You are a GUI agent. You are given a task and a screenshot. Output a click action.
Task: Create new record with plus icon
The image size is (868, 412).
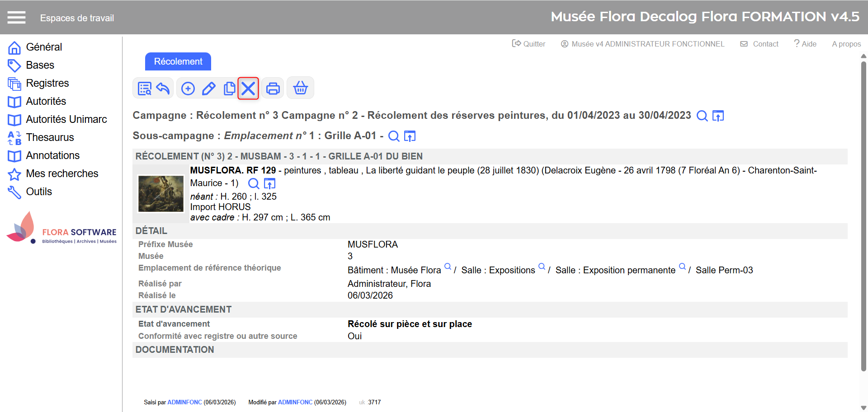pyautogui.click(x=188, y=89)
